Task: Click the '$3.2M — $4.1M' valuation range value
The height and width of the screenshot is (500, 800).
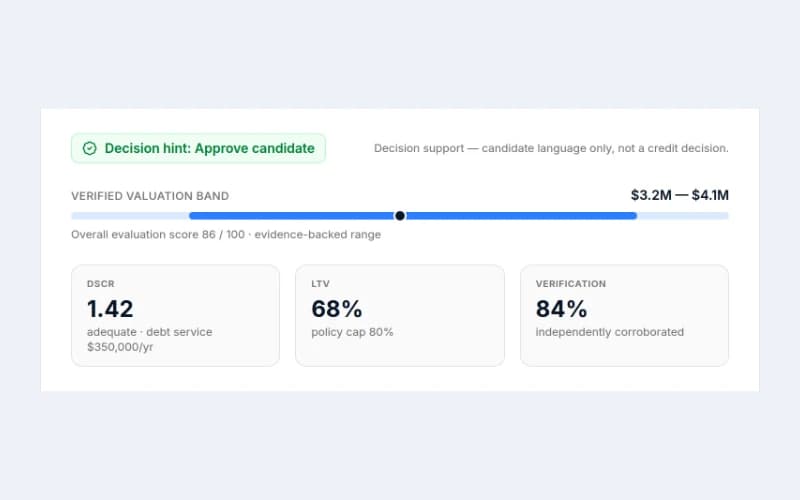Action: point(680,195)
